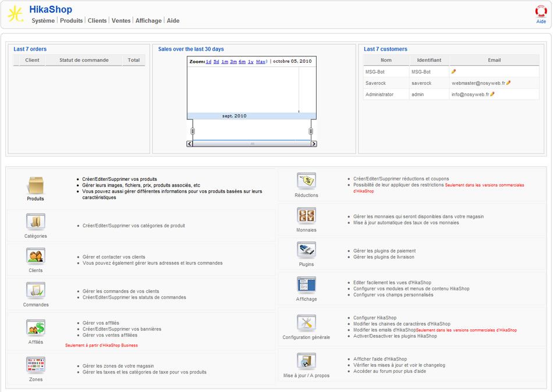This screenshot has width=553, height=392.
Task: Click the Saverock customer name
Action: click(375, 83)
